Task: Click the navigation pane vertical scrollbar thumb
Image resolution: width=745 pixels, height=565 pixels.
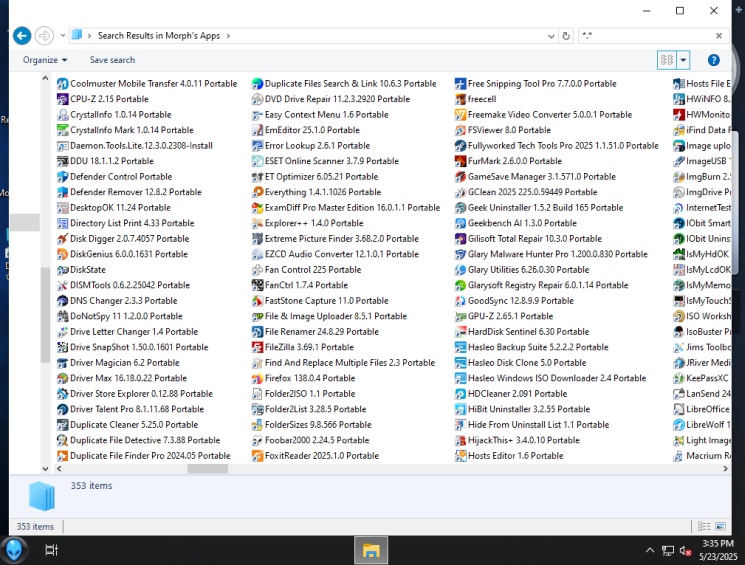Action: [x=45, y=315]
